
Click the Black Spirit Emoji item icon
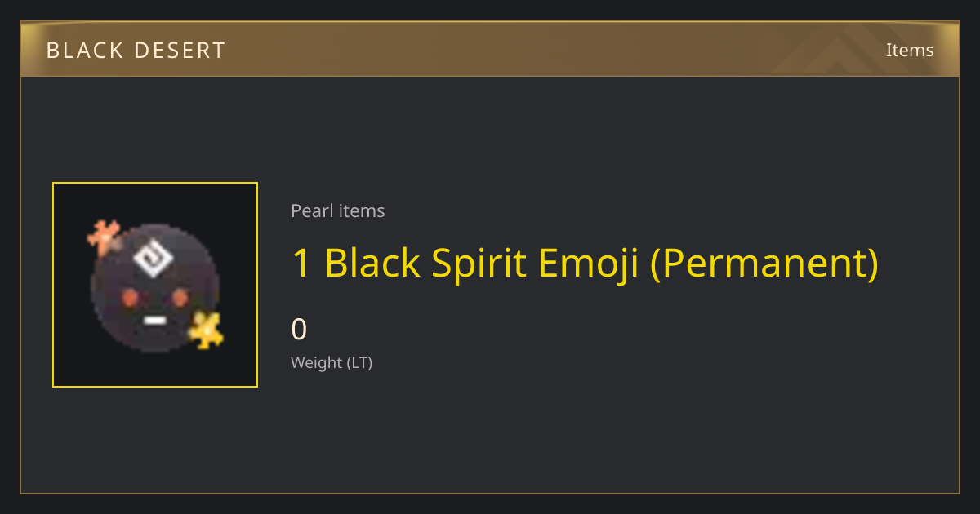pos(155,285)
